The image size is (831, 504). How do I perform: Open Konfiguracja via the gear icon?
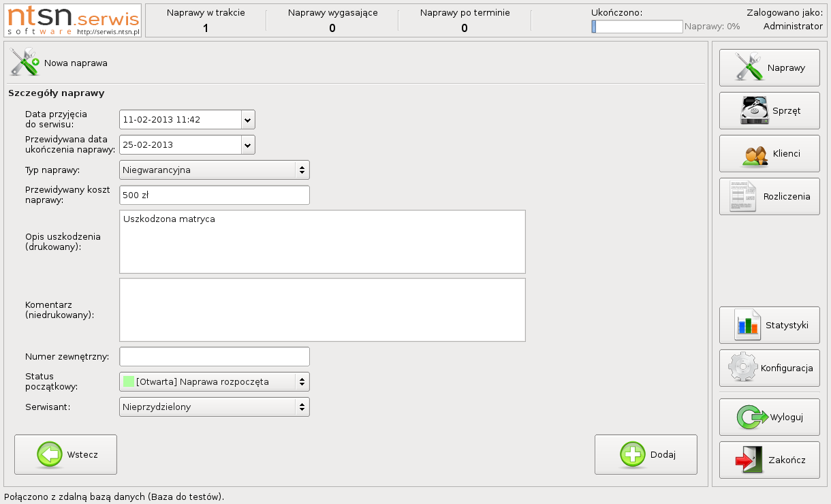coord(742,368)
